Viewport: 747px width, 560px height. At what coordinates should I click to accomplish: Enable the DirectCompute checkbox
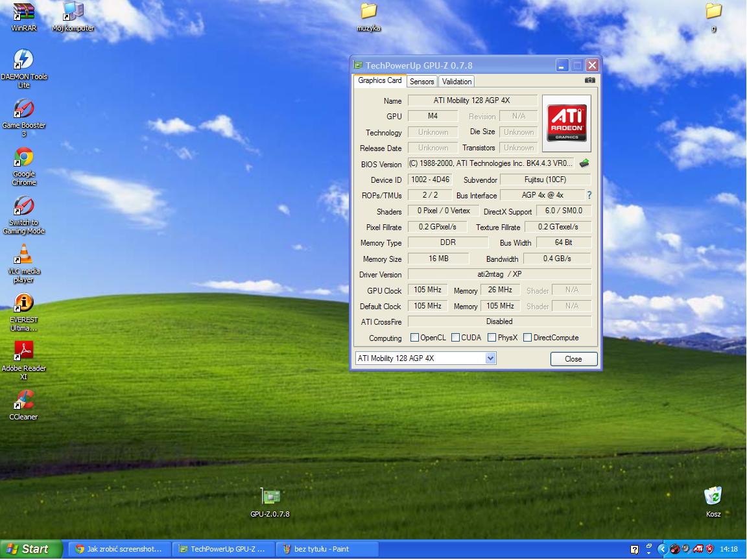pos(527,338)
